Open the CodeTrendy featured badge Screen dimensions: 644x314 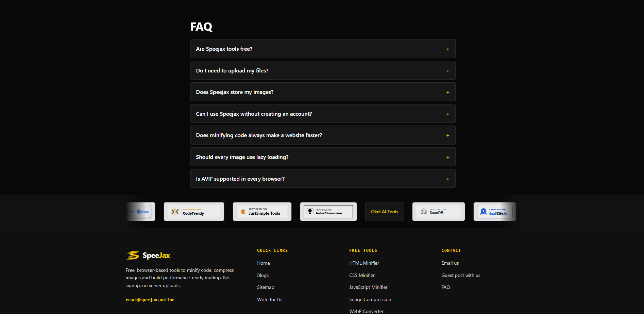point(194,212)
